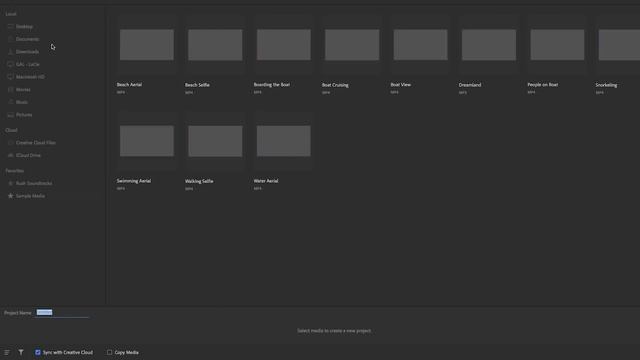
Task: Select the Snorkeling clip thumbnail
Action: (x=619, y=44)
